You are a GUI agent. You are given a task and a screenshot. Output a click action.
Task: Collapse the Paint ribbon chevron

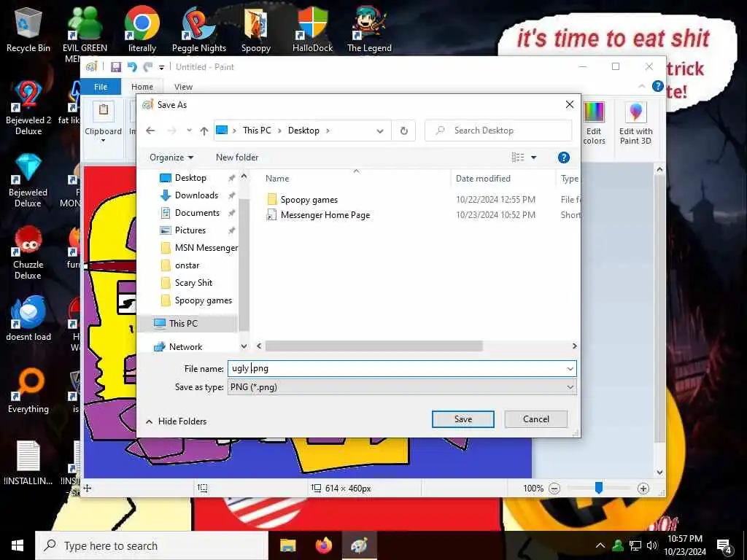coord(641,86)
